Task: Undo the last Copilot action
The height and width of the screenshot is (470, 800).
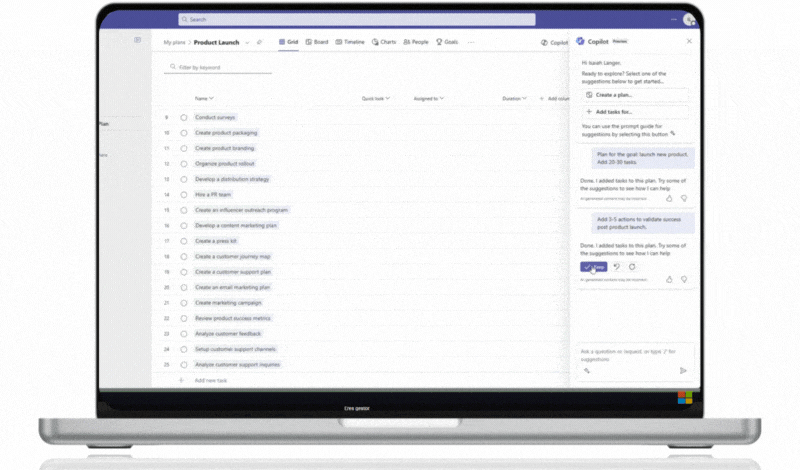Action: click(x=617, y=267)
